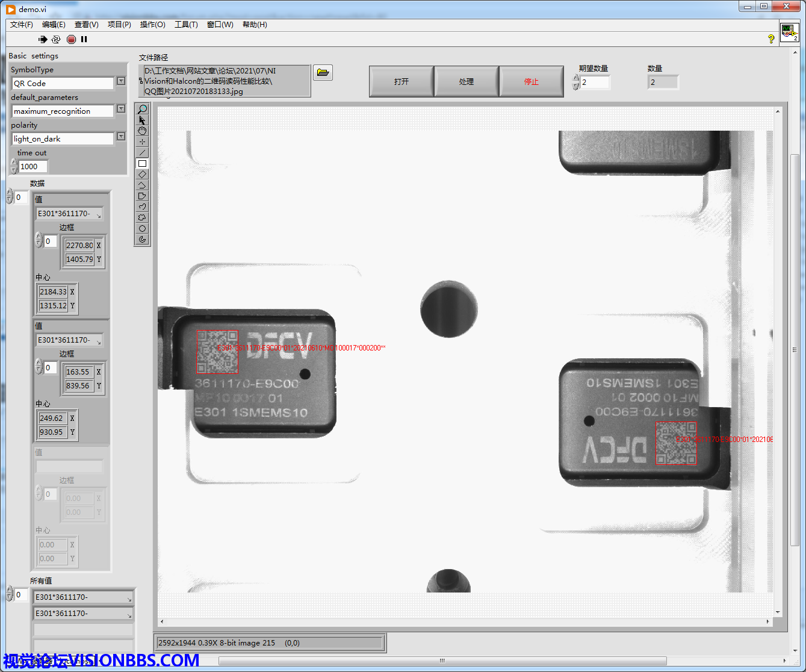The height and width of the screenshot is (672, 806).
Task: Open the default_parameters dropdown arrow
Action: (x=121, y=108)
